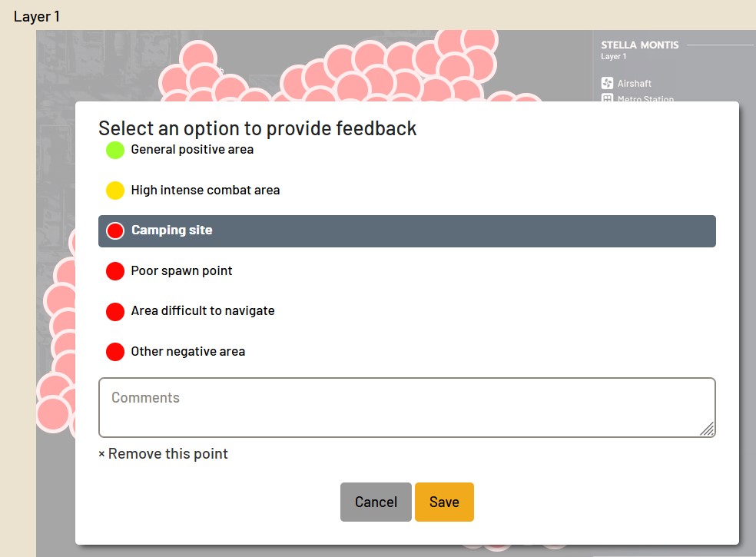Click the Comments box resize handle
756x557 pixels.
point(708,429)
